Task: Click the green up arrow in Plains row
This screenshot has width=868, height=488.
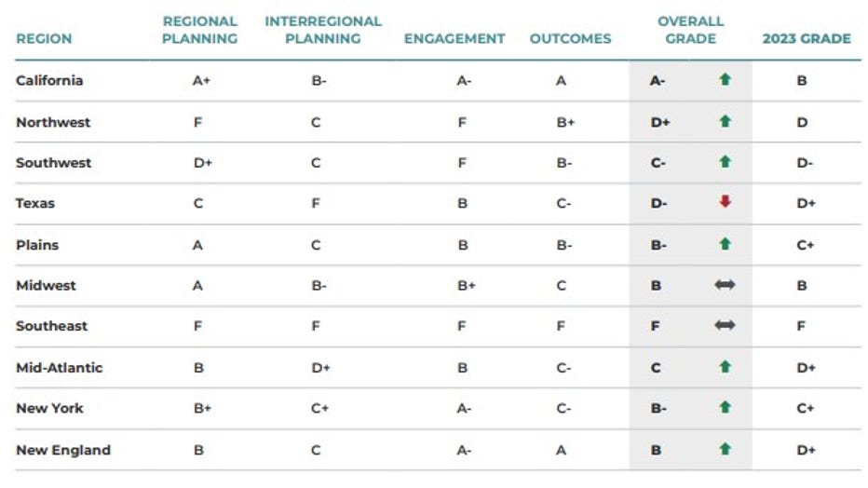Action: pos(725,245)
